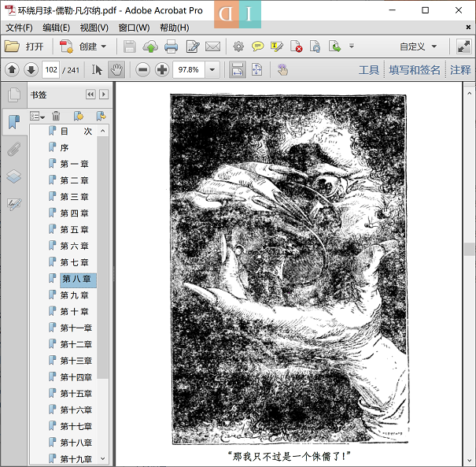Screen dimensions: 476x467
Task: Click the edit text and document icon
Action: point(193,46)
